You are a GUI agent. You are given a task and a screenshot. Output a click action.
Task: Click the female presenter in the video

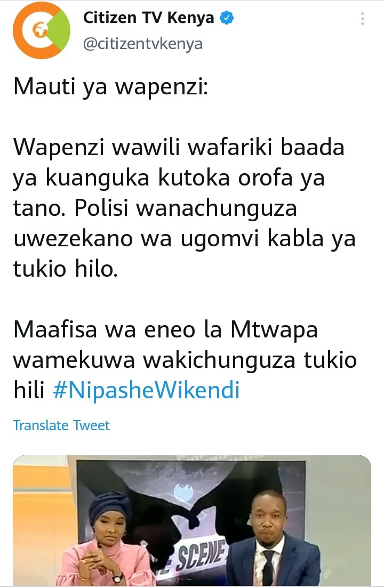click(x=109, y=540)
